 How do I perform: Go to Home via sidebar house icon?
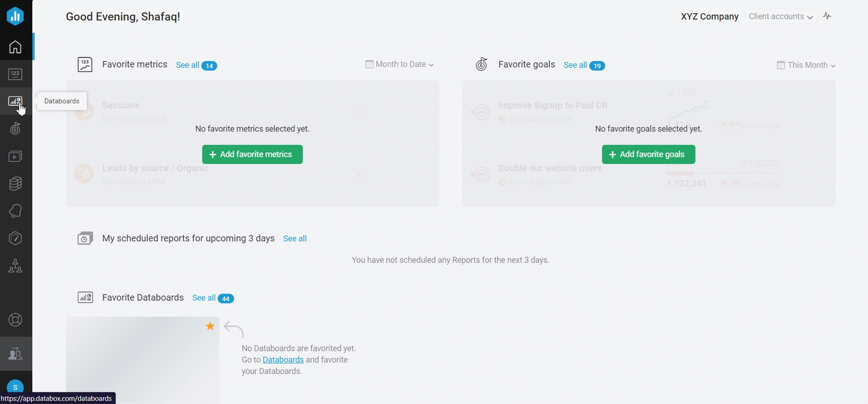click(15, 47)
